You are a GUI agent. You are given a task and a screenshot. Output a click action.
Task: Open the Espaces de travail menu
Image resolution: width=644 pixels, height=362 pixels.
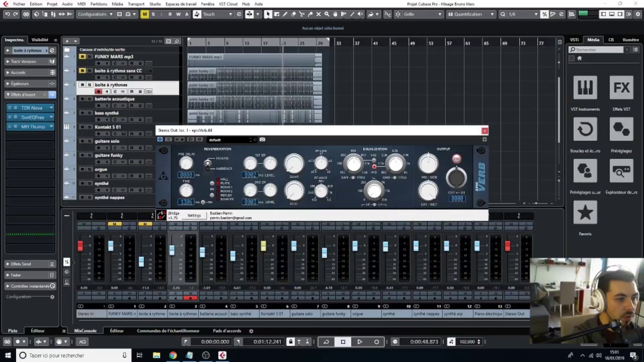coord(181,4)
